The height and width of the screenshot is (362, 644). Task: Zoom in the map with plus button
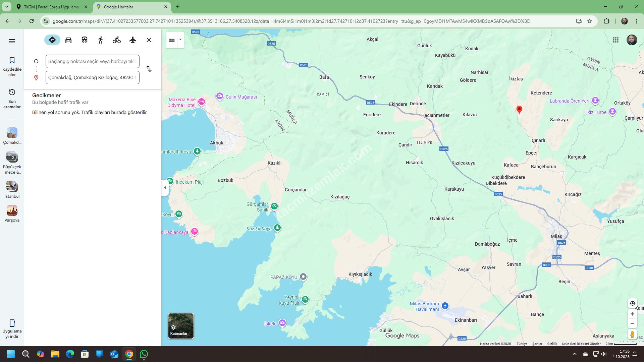(632, 314)
